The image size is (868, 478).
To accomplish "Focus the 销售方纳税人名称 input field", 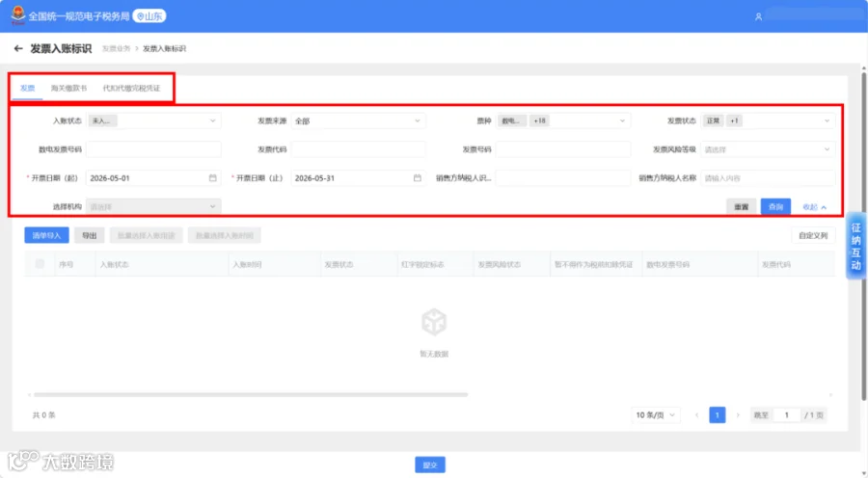I will click(768, 178).
